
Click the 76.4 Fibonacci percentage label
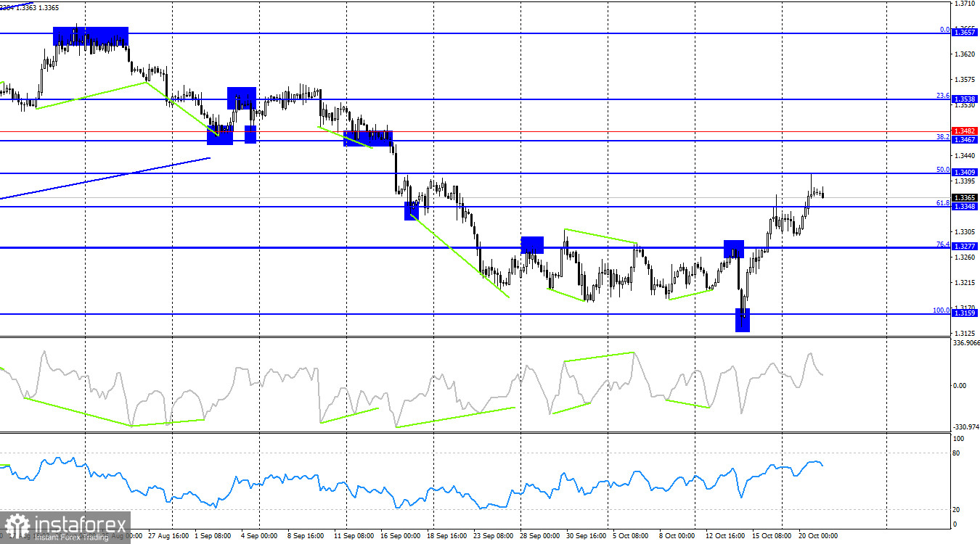[943, 244]
